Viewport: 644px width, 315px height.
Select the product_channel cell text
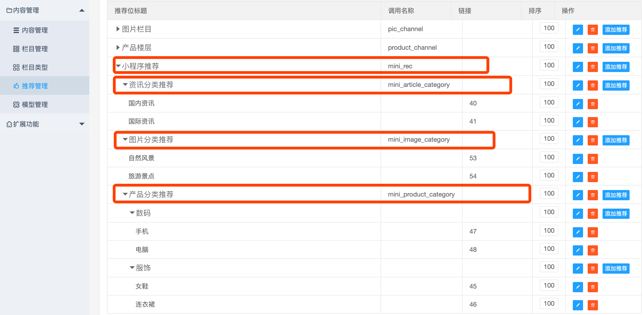(x=412, y=47)
